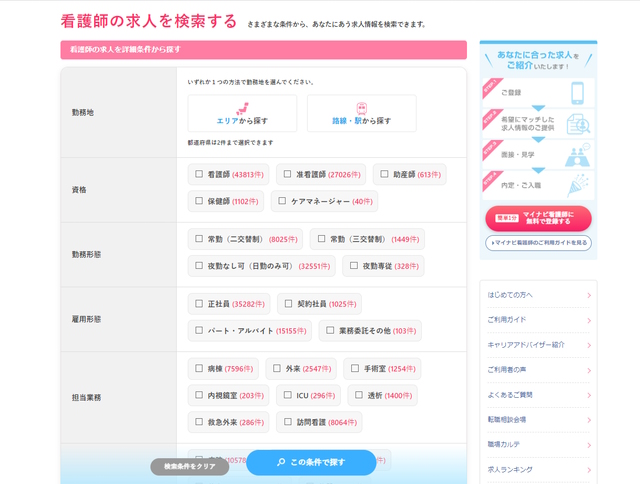
Task: Click chevron next to 求人ランキング
Action: [589, 470]
